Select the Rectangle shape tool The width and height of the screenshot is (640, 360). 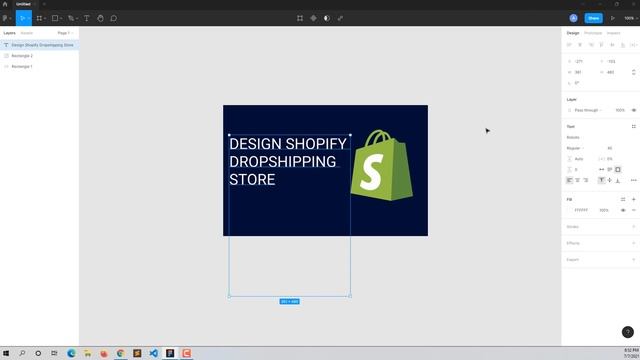click(x=55, y=18)
